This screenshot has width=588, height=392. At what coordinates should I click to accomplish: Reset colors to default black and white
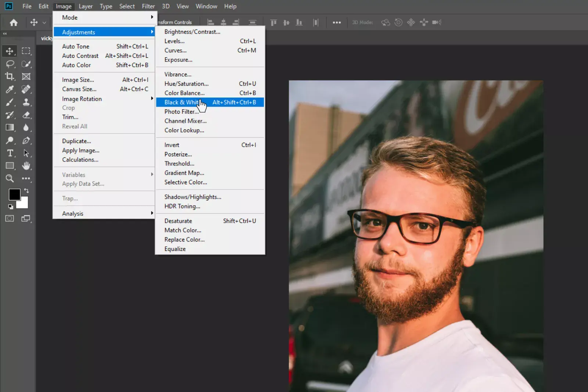[x=11, y=207]
